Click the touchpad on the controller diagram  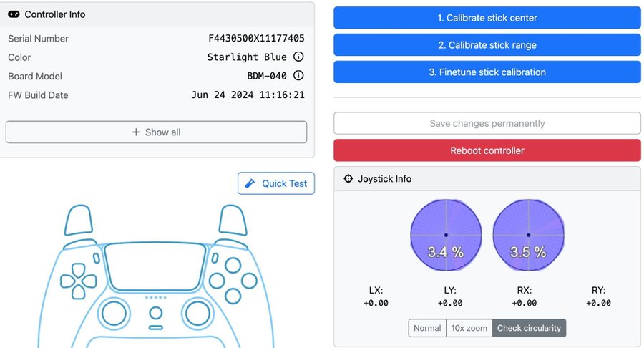[x=150, y=266]
